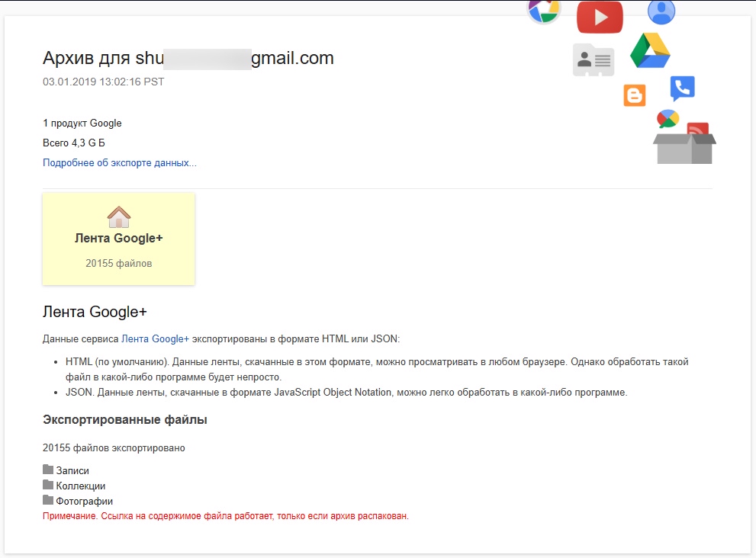This screenshot has width=756, height=558.
Task: Click the gray archive box icon
Action: pos(684,148)
